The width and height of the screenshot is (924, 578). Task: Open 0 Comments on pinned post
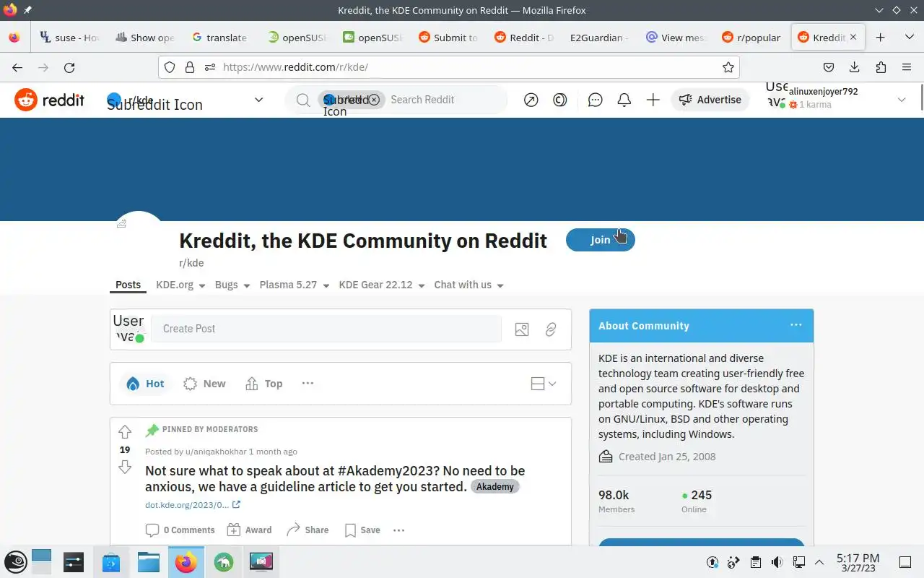click(x=180, y=530)
